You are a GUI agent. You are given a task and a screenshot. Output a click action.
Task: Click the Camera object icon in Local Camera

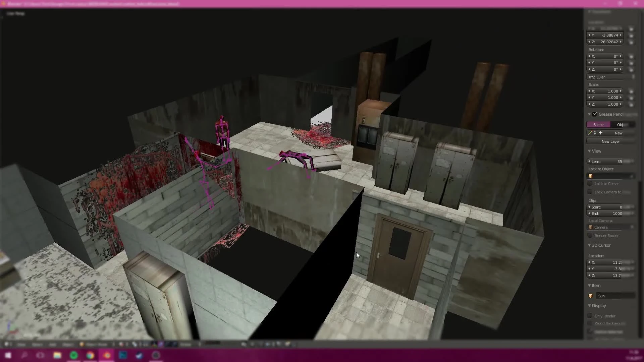tap(591, 227)
